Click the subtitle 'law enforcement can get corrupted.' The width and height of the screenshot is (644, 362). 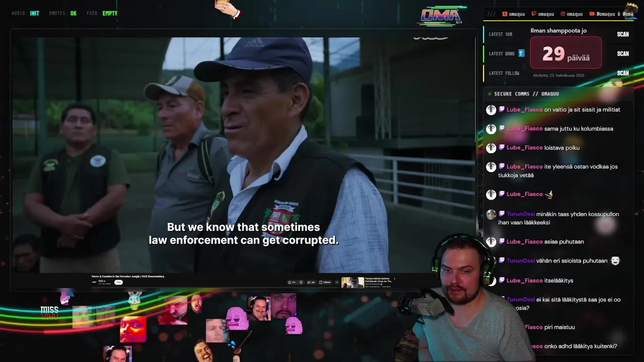(244, 240)
